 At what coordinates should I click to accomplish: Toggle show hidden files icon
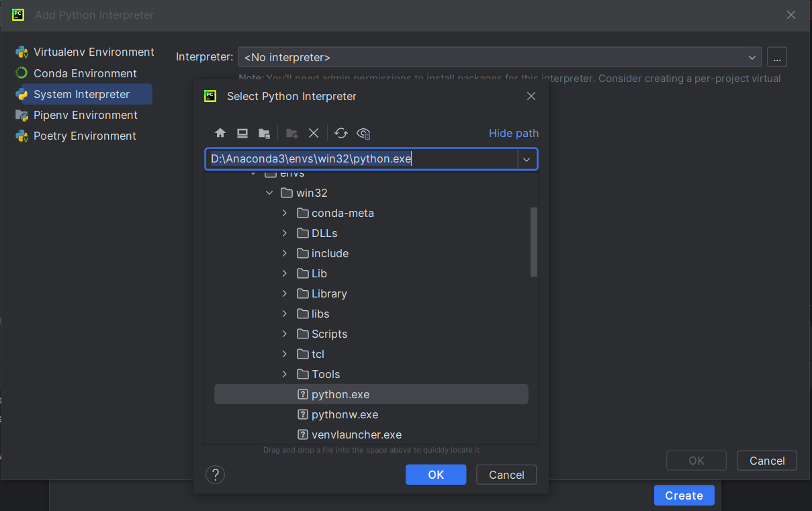(364, 133)
